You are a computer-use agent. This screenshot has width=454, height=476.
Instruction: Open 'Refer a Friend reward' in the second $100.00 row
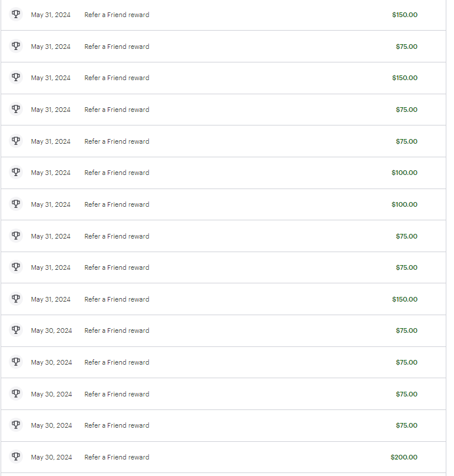point(117,204)
